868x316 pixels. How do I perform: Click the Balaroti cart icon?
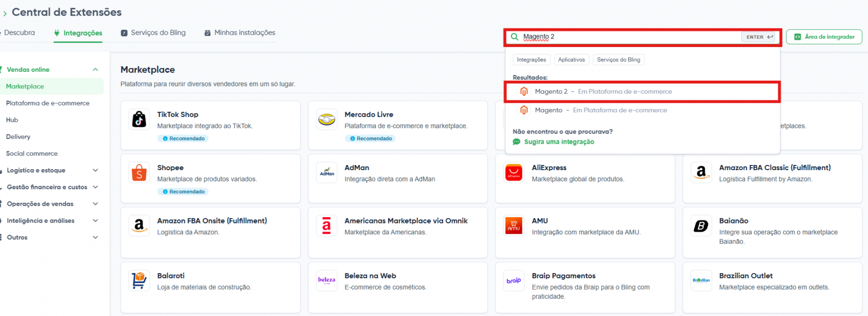[x=139, y=281]
